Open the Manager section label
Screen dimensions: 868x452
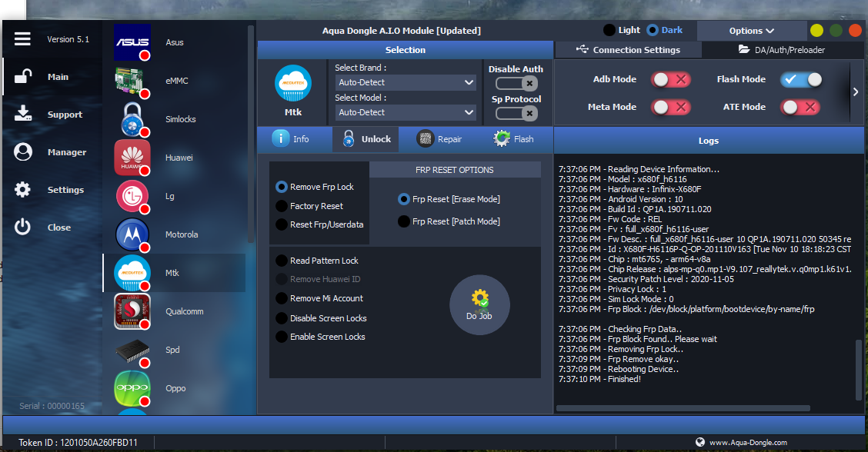[67, 152]
